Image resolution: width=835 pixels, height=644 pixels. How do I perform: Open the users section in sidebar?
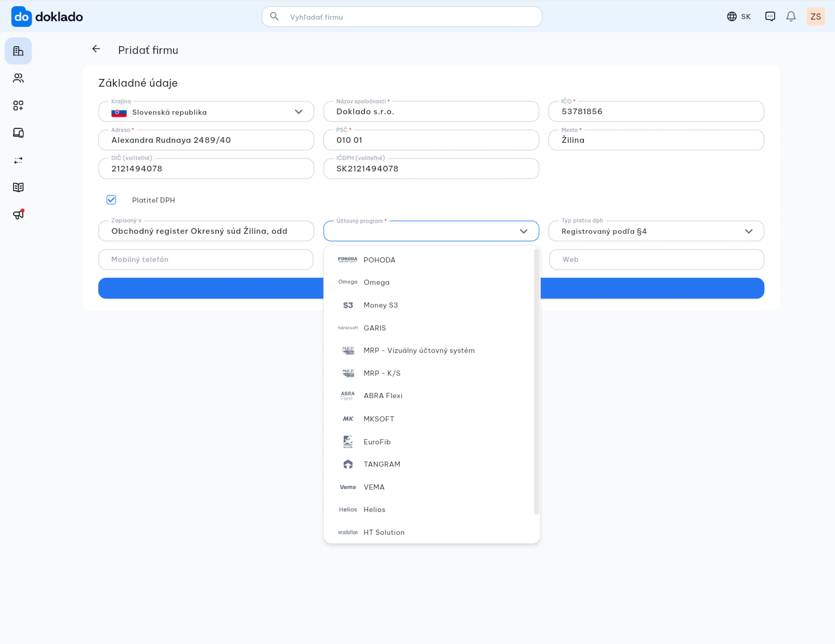coord(18,78)
